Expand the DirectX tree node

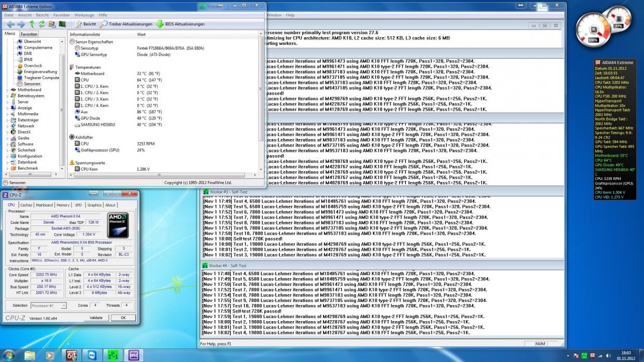click(7, 132)
